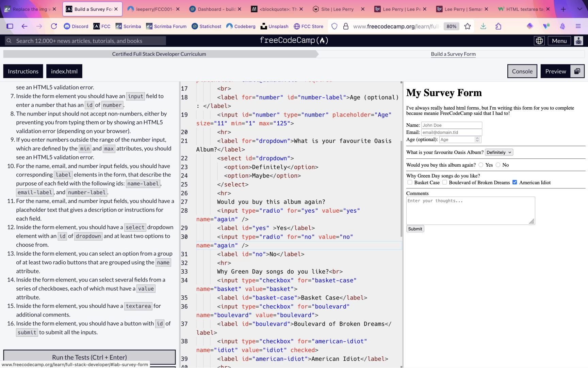Click the Age field stepper arrows
The height and width of the screenshot is (368, 588).
(477, 139)
